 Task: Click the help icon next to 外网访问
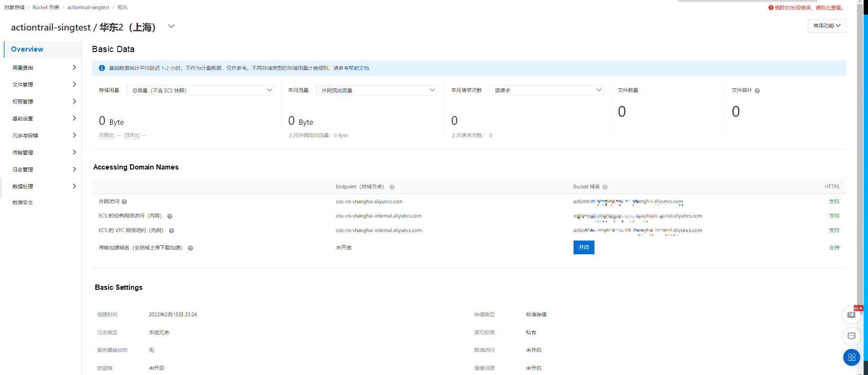124,202
